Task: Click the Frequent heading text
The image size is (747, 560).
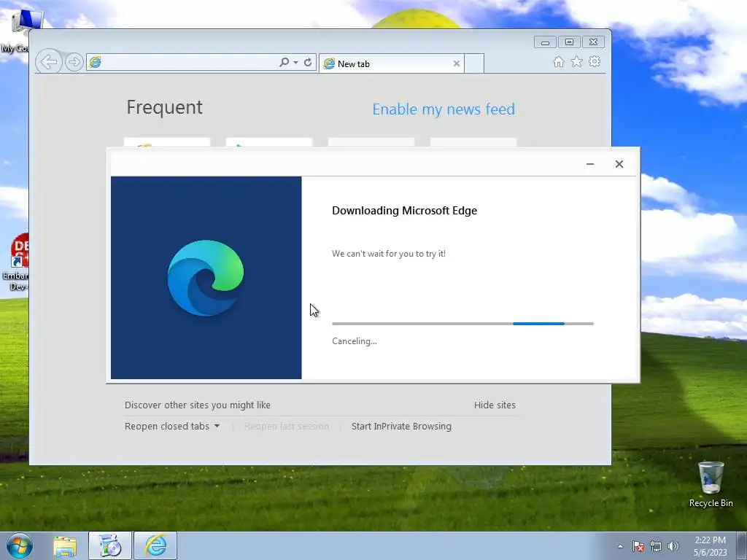Action: click(164, 107)
